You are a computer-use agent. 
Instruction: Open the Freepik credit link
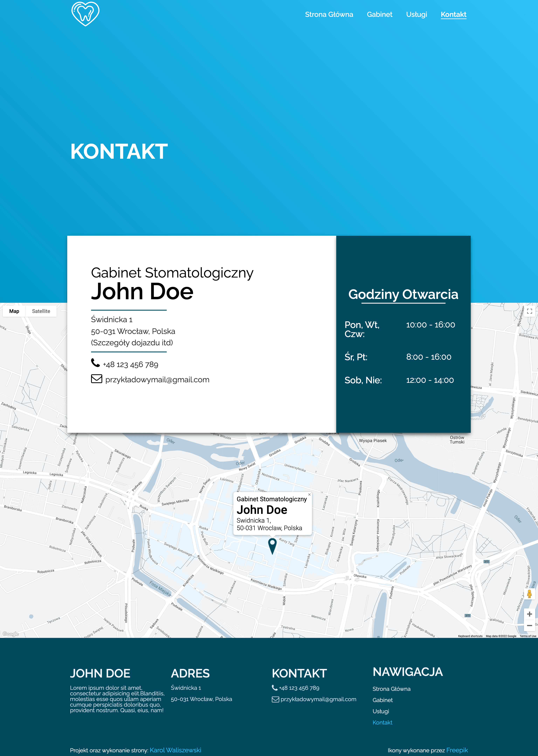click(x=457, y=750)
